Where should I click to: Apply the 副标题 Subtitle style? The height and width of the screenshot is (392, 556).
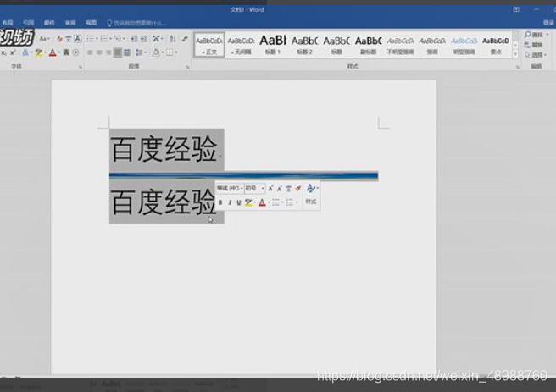tap(368, 45)
